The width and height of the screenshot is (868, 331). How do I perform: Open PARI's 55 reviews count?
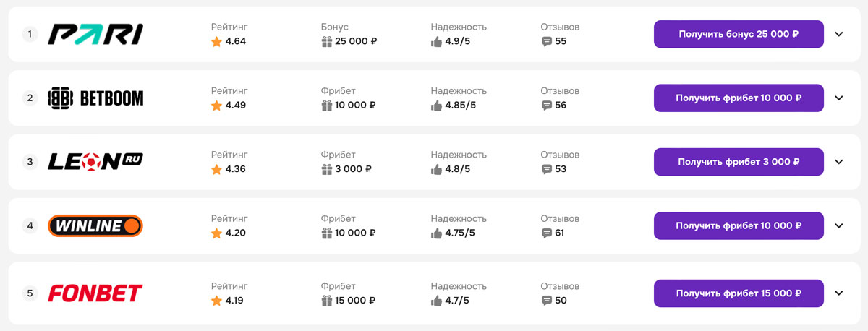(x=561, y=41)
